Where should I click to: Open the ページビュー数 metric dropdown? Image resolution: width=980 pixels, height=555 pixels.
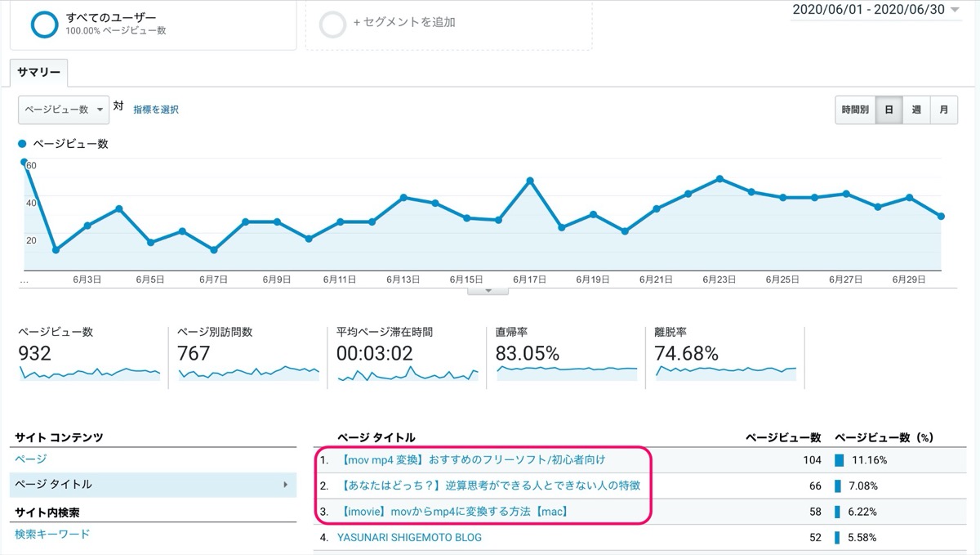coord(64,110)
